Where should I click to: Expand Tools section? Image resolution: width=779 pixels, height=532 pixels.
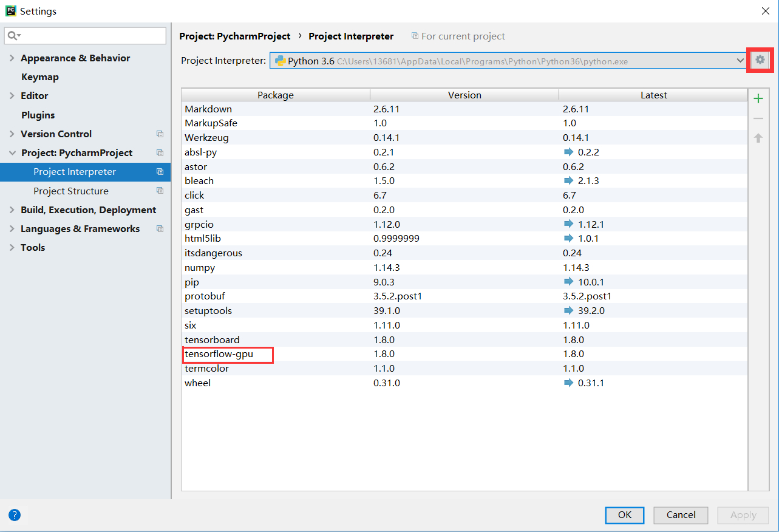click(12, 247)
